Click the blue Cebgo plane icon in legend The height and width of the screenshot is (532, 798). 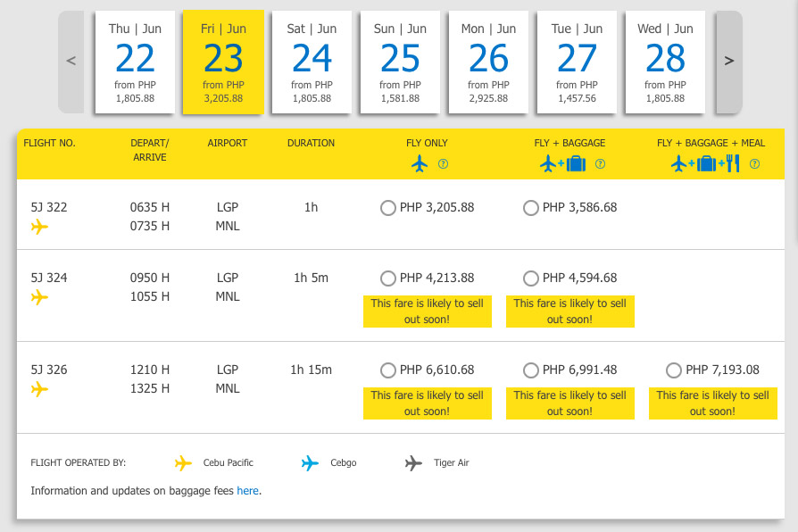coord(310,463)
